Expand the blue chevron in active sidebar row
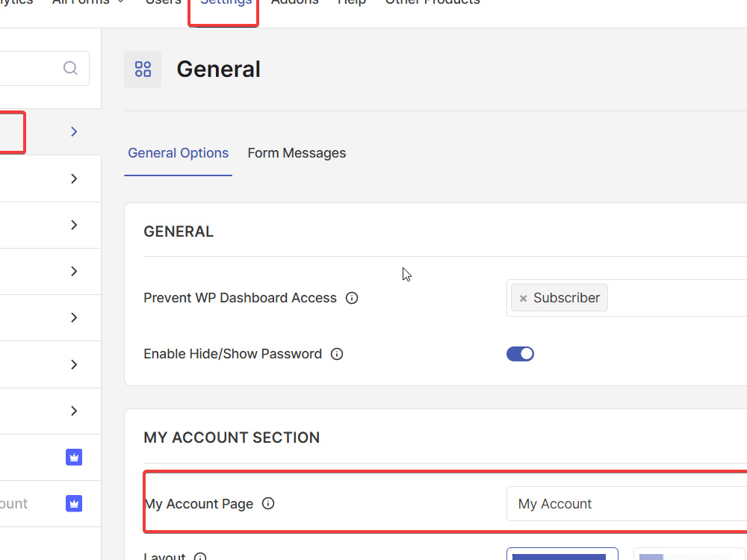This screenshot has width=747, height=560. pos(74,131)
